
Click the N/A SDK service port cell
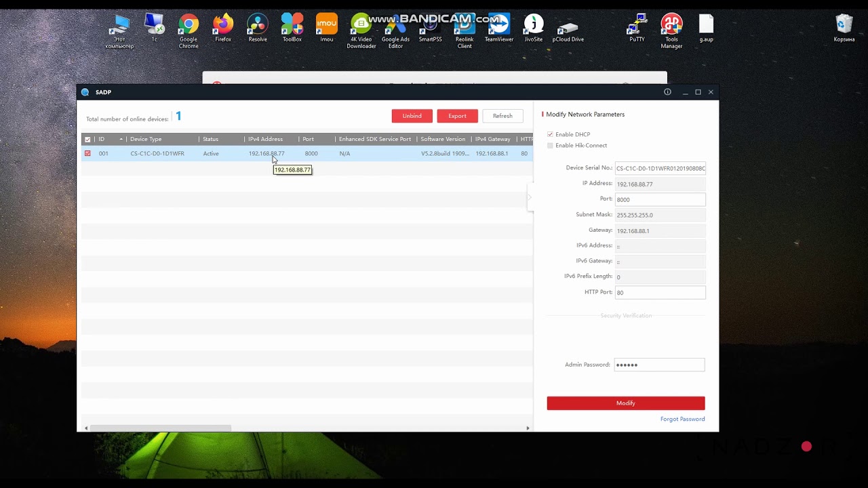point(344,154)
